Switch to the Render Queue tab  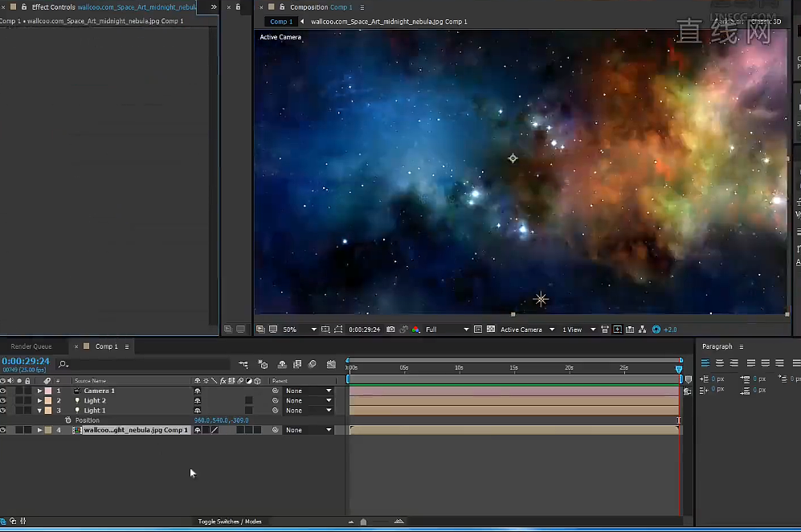[31, 346]
